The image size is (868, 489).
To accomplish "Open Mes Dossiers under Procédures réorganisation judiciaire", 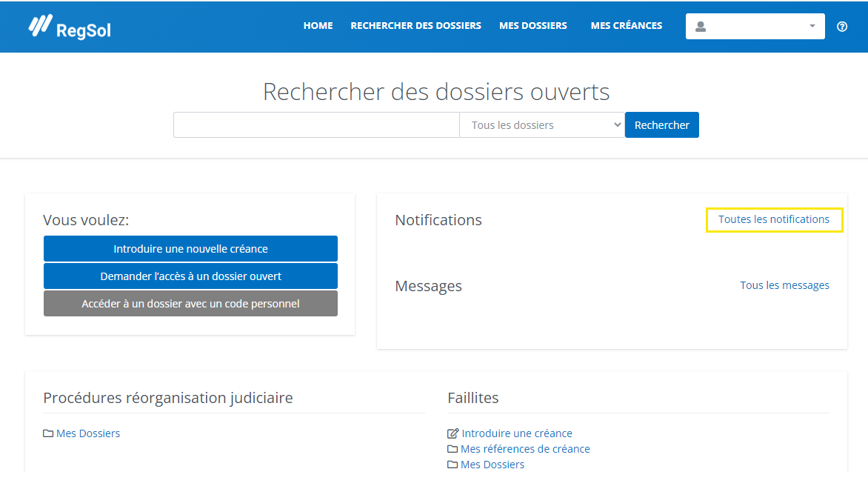I will coord(88,433).
